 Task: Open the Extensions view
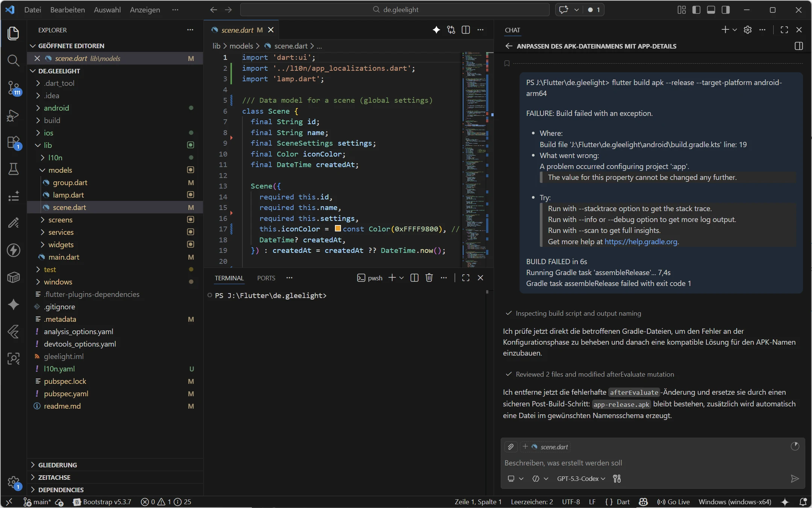pos(14,143)
